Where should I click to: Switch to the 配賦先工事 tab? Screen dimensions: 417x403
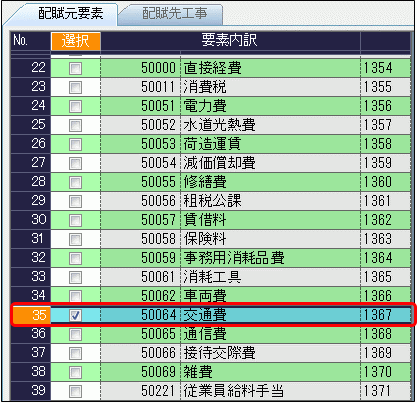[173, 14]
